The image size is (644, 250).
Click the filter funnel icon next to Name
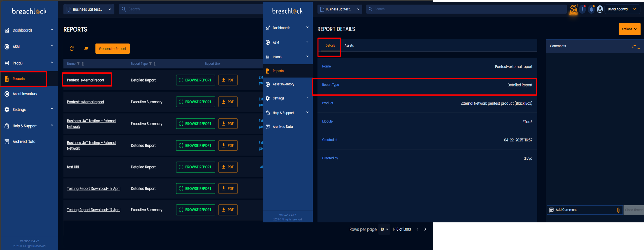click(x=78, y=64)
